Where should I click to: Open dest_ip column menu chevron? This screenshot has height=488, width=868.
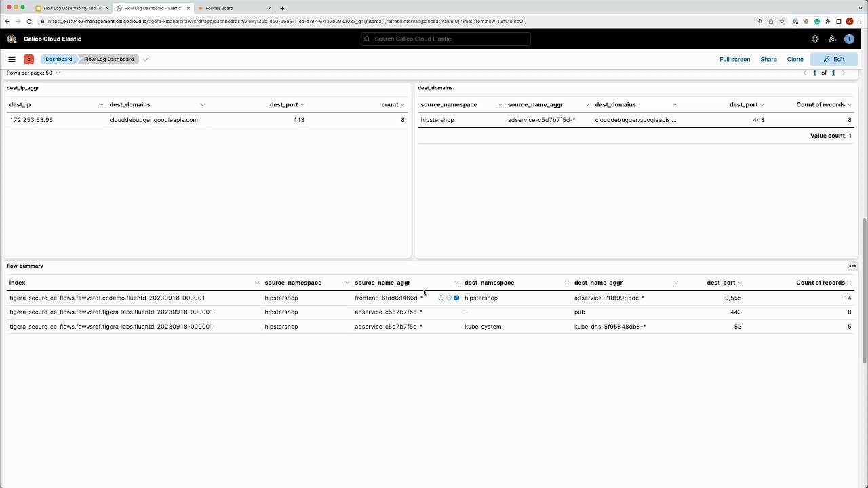click(102, 104)
